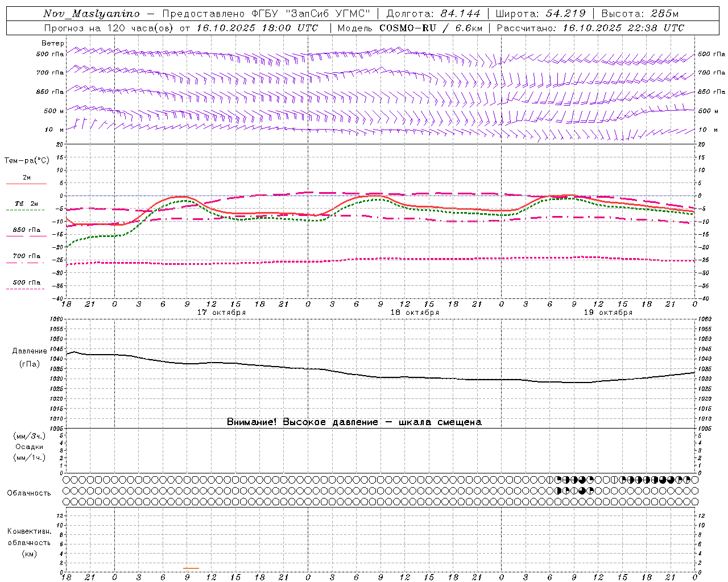Click the 18 октября date label
This screenshot has height=582, width=728.
[x=415, y=313]
